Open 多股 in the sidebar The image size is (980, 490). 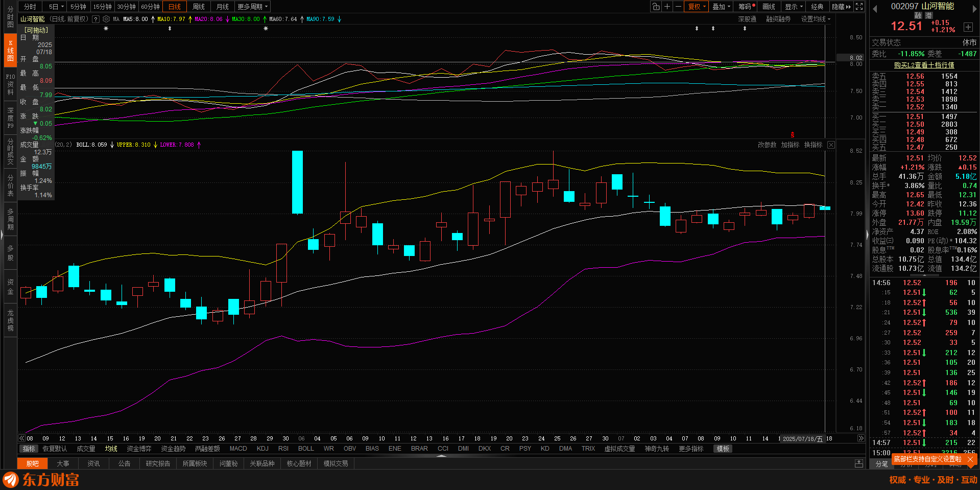click(x=10, y=253)
